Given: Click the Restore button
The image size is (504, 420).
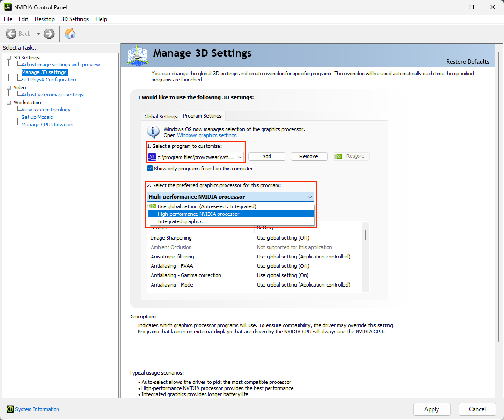Looking at the screenshot, I should pyautogui.click(x=351, y=156).
